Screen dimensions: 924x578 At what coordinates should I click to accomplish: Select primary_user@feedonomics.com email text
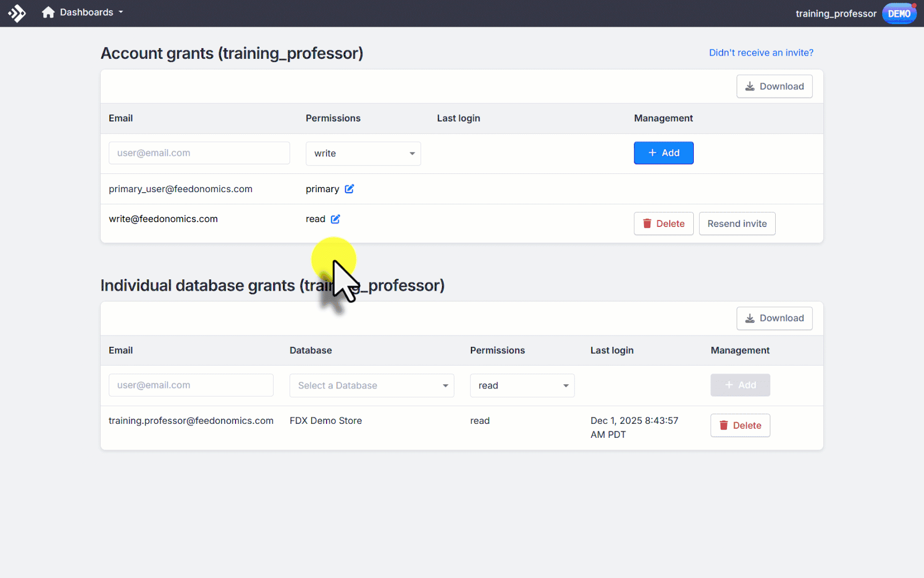(180, 189)
